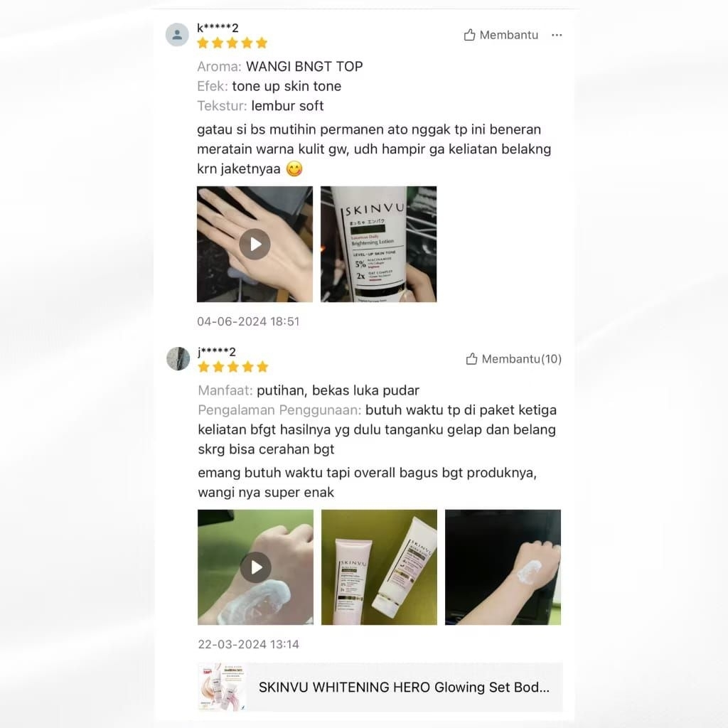This screenshot has height=728, width=728.
Task: Click the five-star rating of k*****2
Action: (232, 43)
